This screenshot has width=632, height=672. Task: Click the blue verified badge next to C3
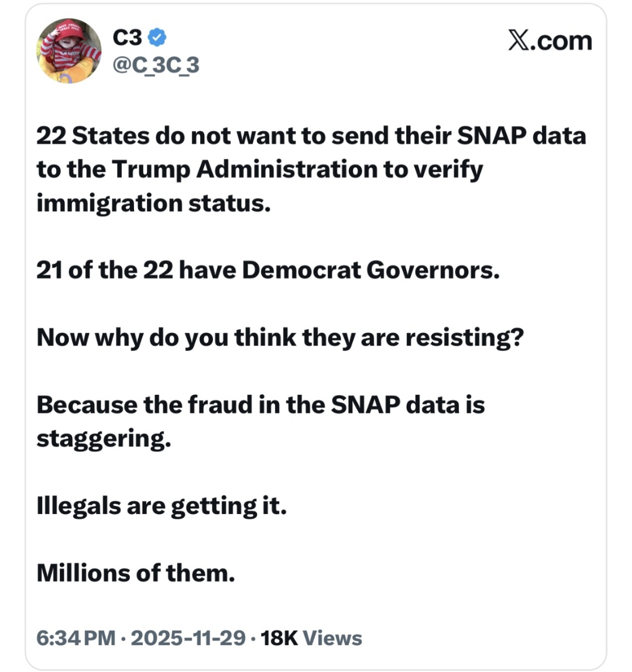[x=157, y=38]
